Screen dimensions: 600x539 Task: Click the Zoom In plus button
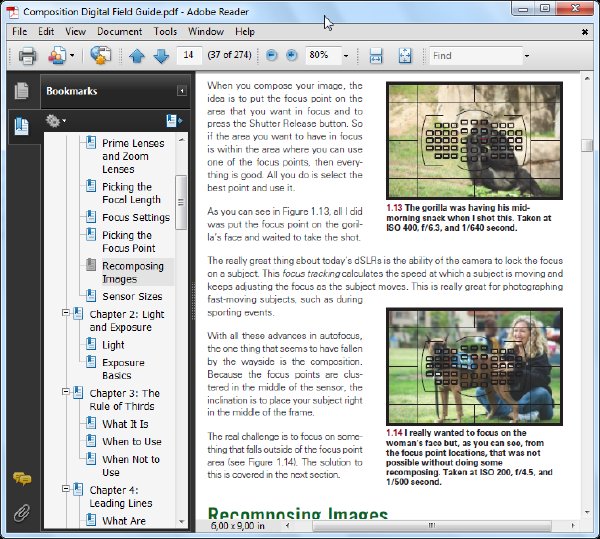click(292, 55)
